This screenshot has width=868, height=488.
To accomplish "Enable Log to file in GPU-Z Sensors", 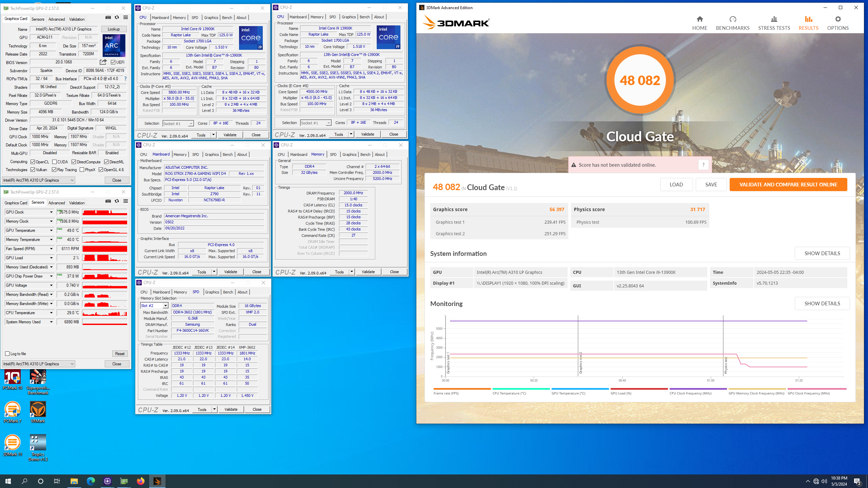I will [7, 354].
